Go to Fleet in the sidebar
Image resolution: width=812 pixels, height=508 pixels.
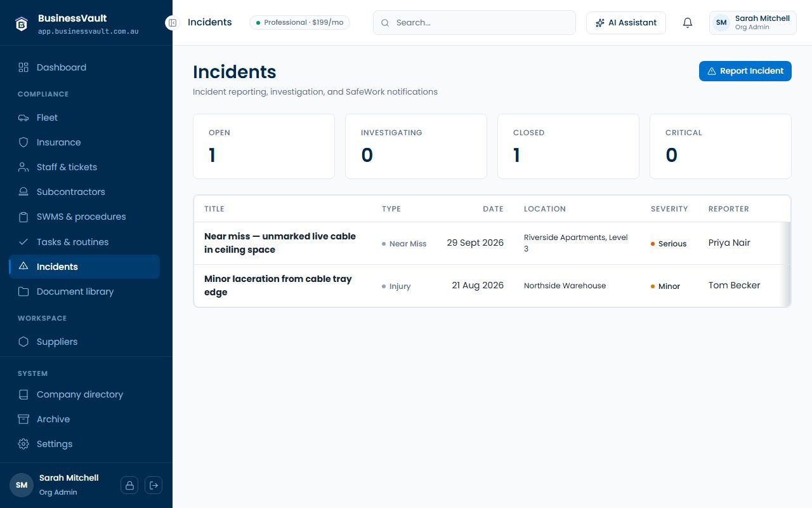click(x=84, y=117)
